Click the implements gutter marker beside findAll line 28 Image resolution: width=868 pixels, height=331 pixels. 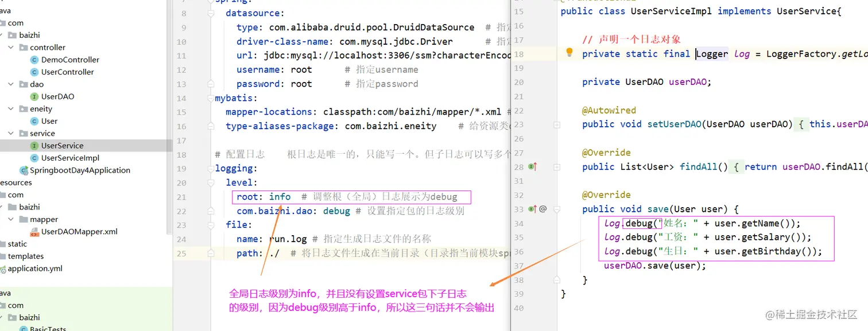(x=532, y=167)
